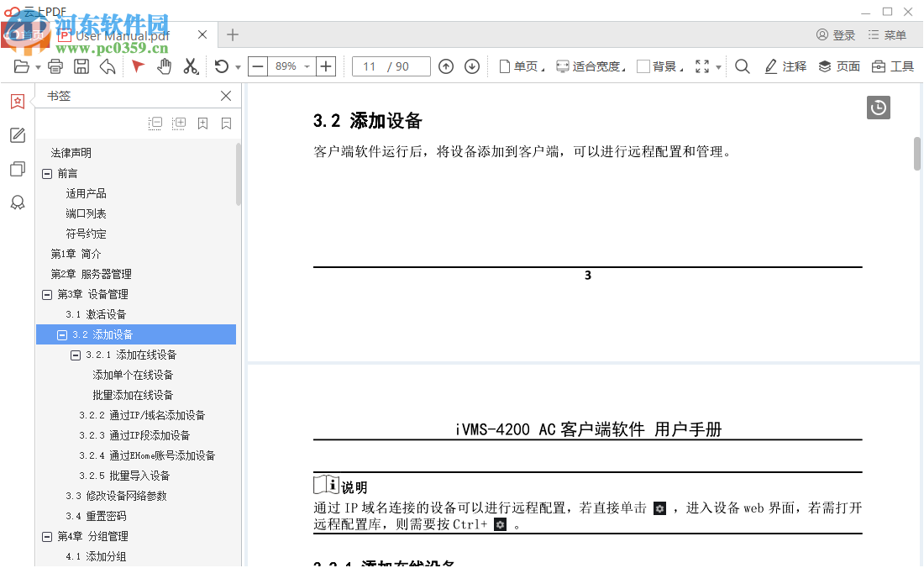
Task: Click the Print icon
Action: pos(55,66)
